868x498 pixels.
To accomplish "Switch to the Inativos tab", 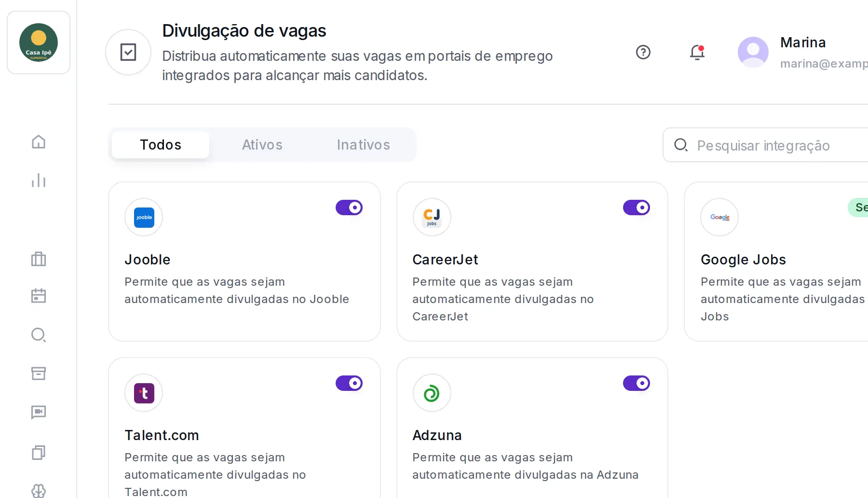I will [x=364, y=145].
